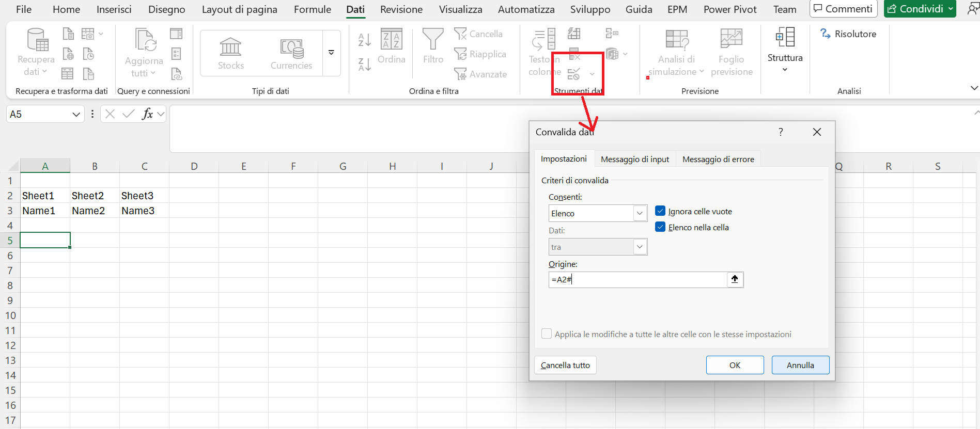Open the Inserisci ribbon tab
The height and width of the screenshot is (429, 980).
tap(114, 9)
